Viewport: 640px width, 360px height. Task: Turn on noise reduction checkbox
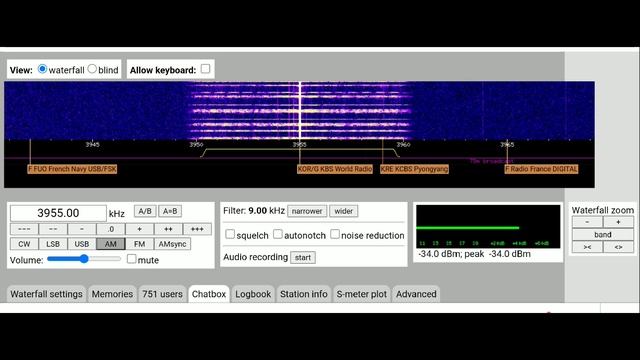click(335, 234)
